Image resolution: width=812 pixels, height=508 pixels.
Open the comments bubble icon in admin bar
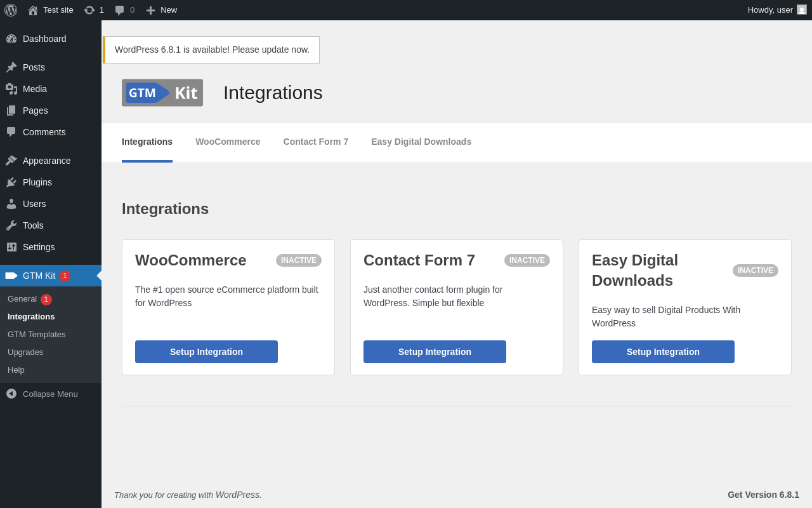tap(120, 10)
